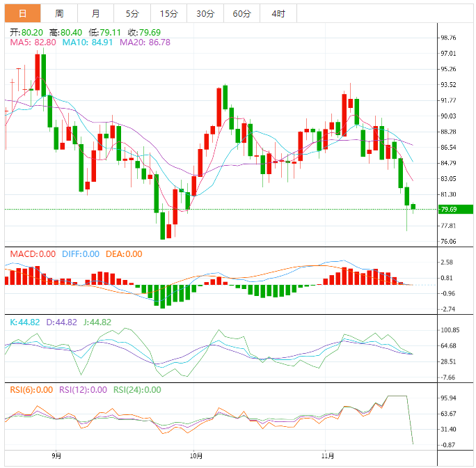Click the RSI(6) indicator label
Screen dimensions: 476x468
pos(31,390)
